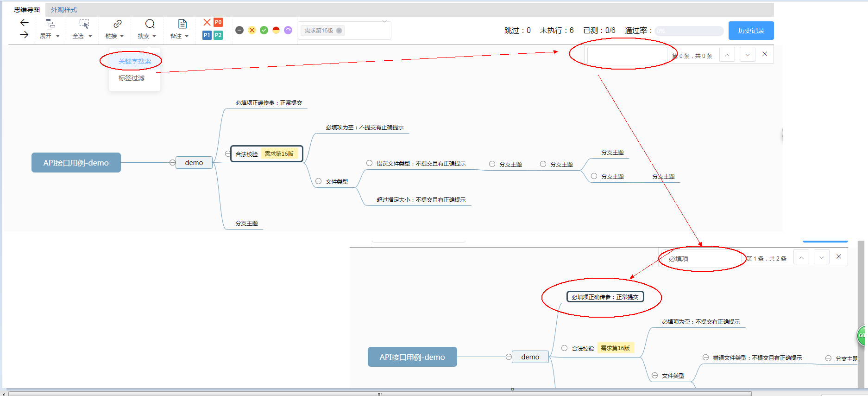Choose 标签过滤 from the search menu
Screen dimensions: 868x396
132,78
